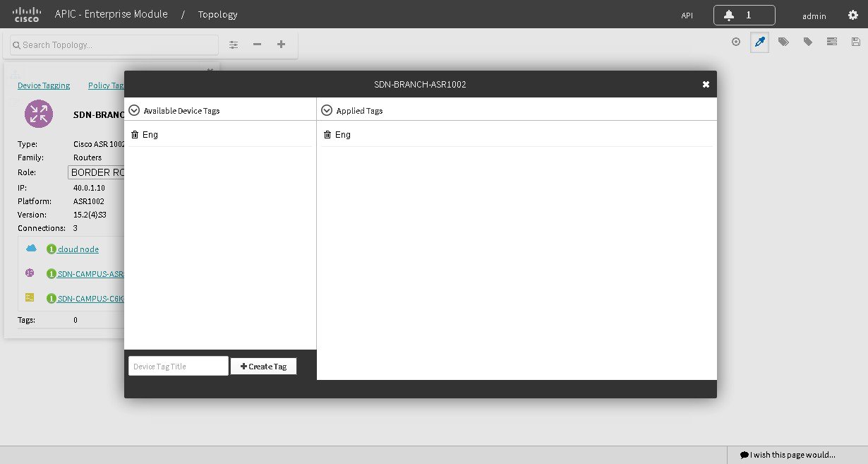Delete Eng from available tags trash icon
The width and height of the screenshot is (868, 464).
[135, 134]
